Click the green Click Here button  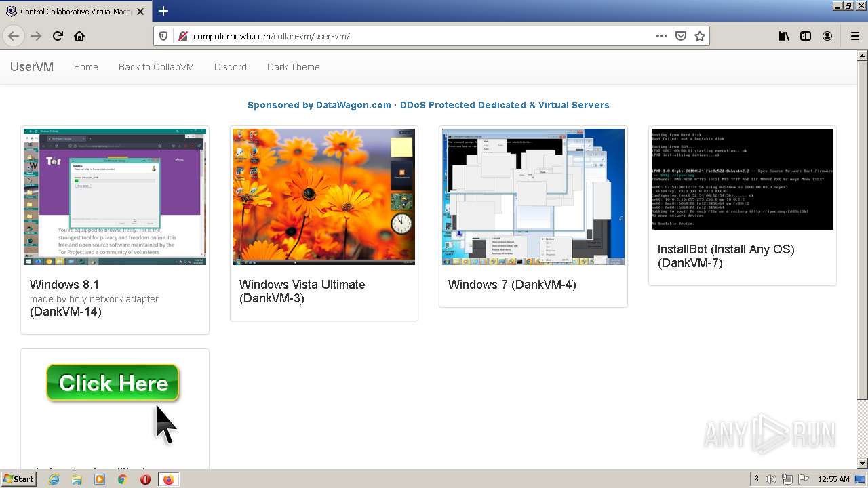pos(113,383)
